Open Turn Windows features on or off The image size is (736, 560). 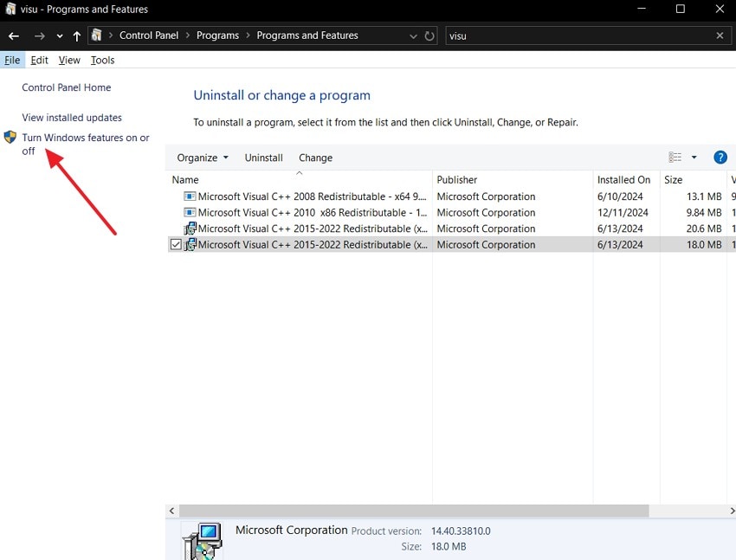pyautogui.click(x=86, y=144)
